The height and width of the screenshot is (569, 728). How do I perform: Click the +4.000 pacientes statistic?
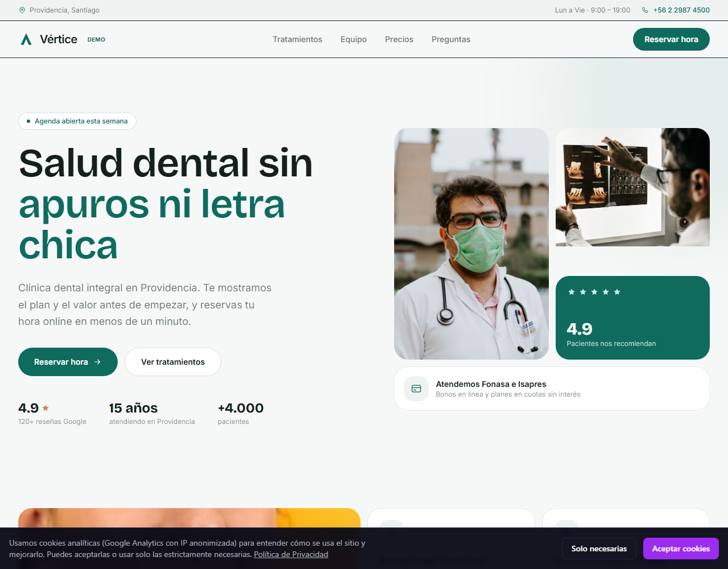click(x=241, y=414)
